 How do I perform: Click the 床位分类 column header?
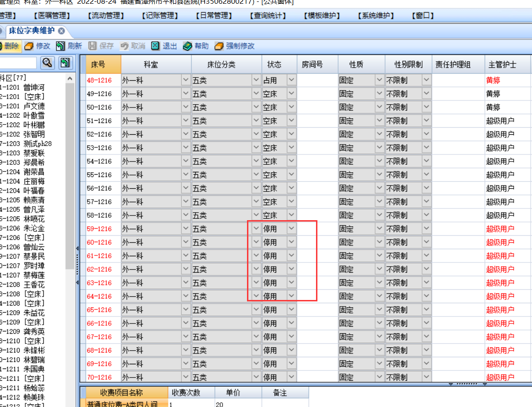click(x=227, y=64)
